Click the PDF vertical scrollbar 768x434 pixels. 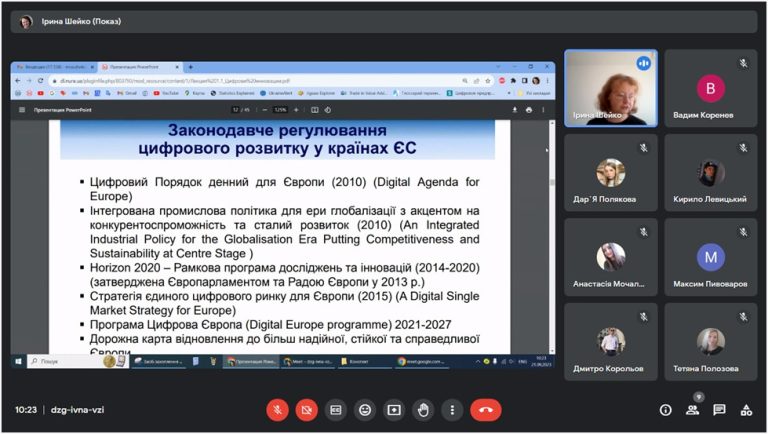coord(552,236)
